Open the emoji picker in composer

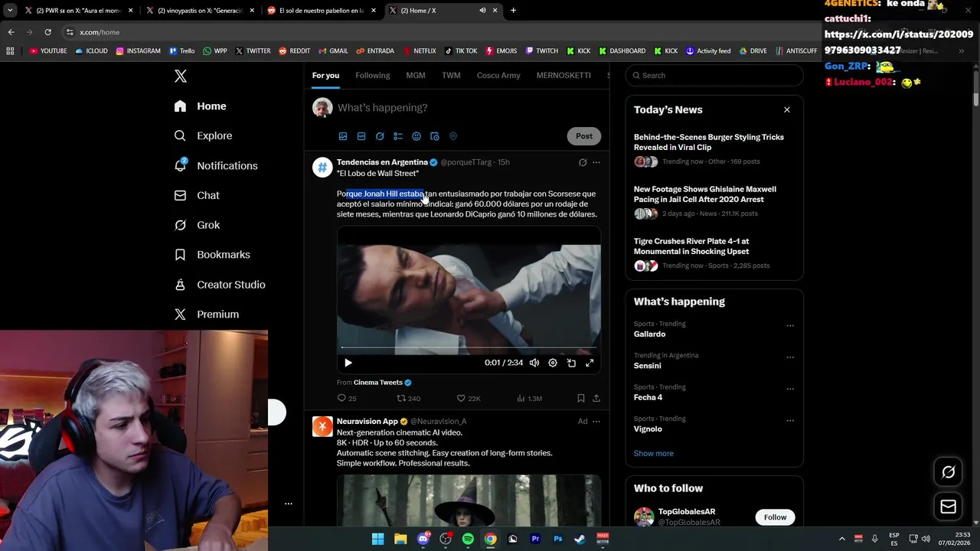pyautogui.click(x=416, y=136)
